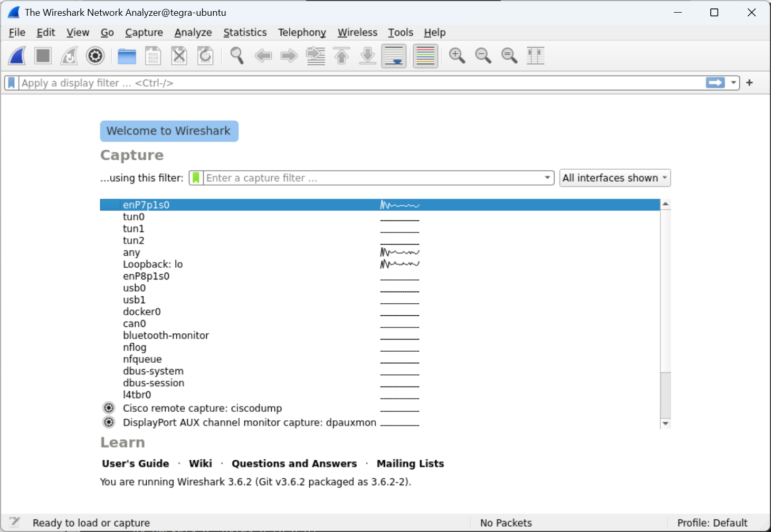The image size is (771, 532).
Task: Reload capture file icon
Action: click(205, 55)
